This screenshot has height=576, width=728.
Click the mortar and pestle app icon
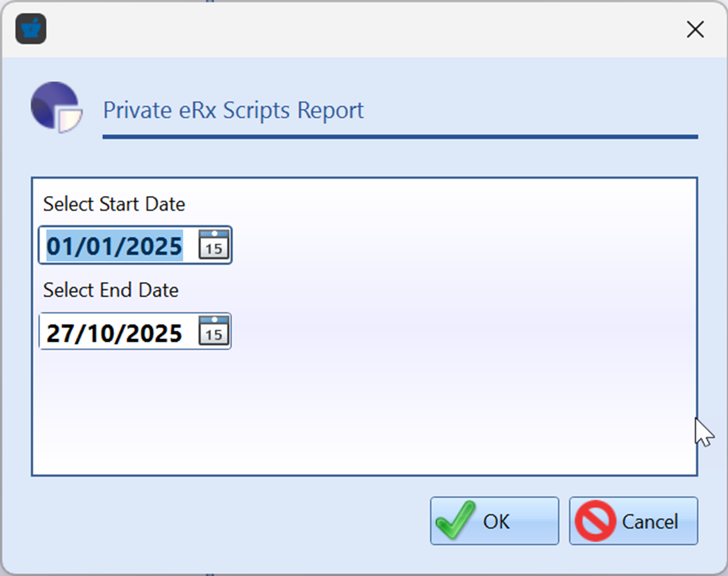(x=31, y=28)
